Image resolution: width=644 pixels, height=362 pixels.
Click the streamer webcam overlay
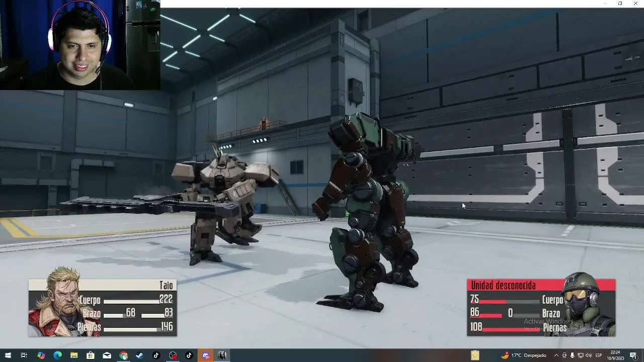(x=80, y=45)
